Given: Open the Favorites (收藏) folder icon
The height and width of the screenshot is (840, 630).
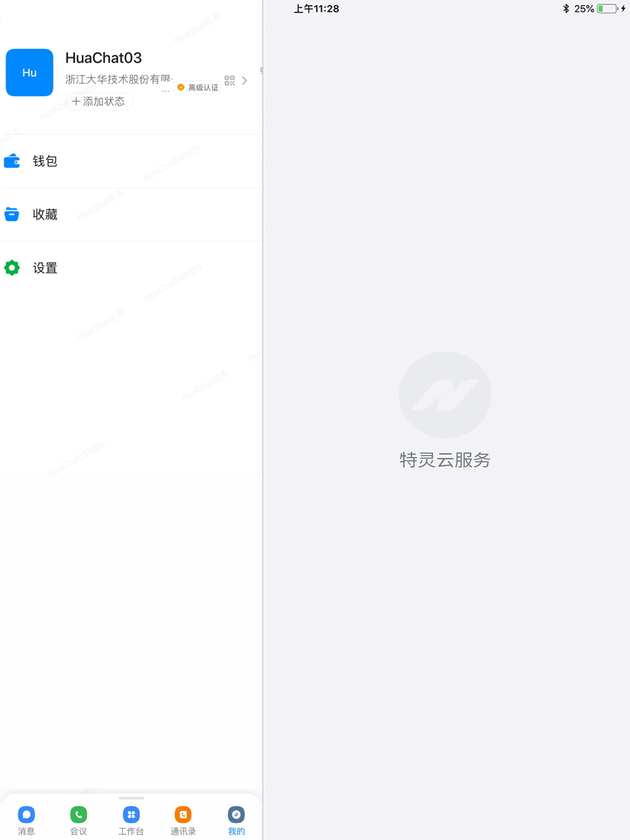Looking at the screenshot, I should click(x=12, y=214).
